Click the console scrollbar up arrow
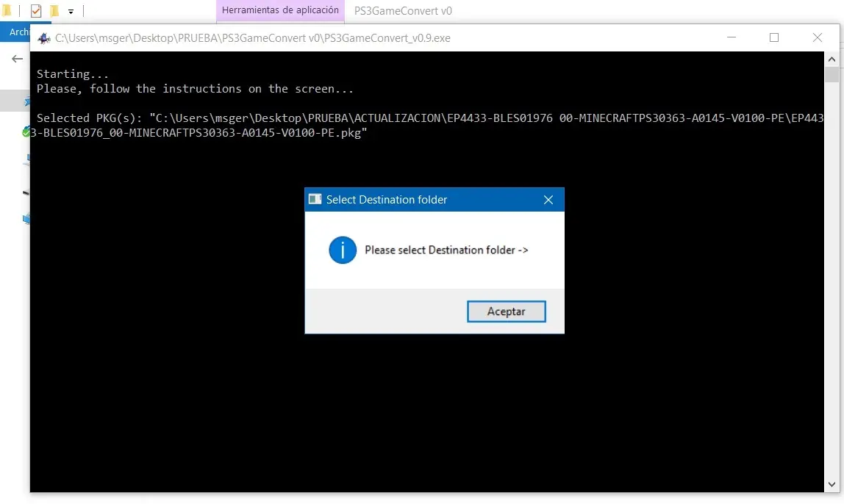The width and height of the screenshot is (844, 504). pos(832,60)
